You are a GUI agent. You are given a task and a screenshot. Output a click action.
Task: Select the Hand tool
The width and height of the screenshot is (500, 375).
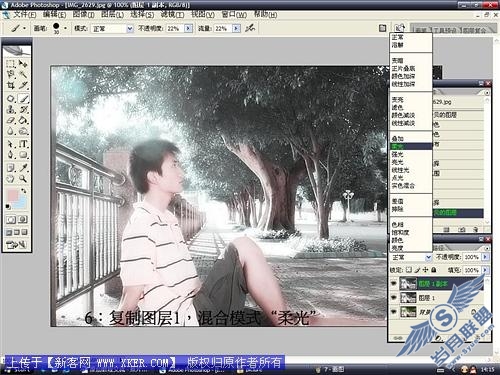(11, 179)
